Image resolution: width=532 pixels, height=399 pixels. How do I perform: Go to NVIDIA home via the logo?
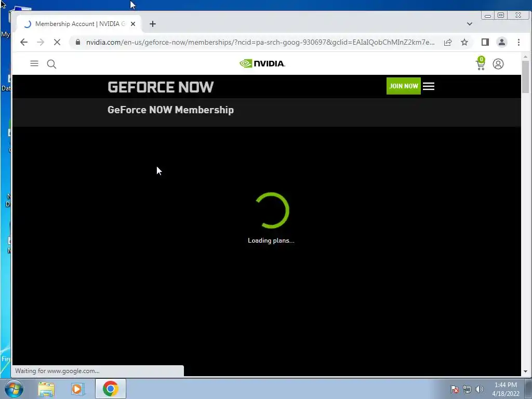coord(262,63)
